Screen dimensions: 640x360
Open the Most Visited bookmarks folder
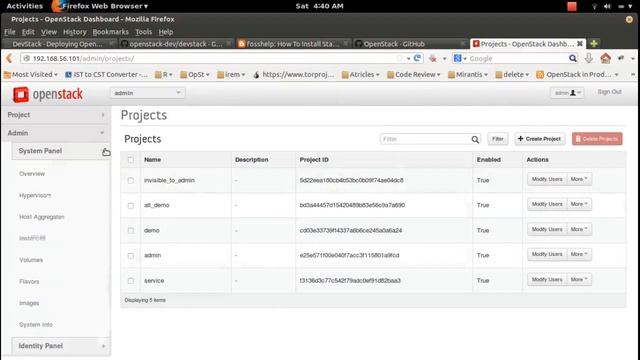[x=31, y=75]
